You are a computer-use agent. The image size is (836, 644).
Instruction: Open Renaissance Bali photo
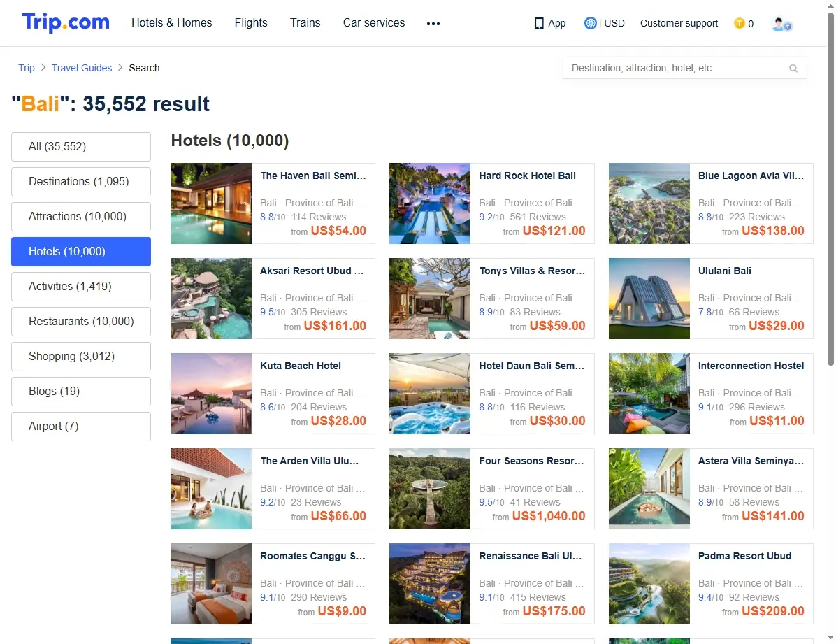click(x=430, y=584)
